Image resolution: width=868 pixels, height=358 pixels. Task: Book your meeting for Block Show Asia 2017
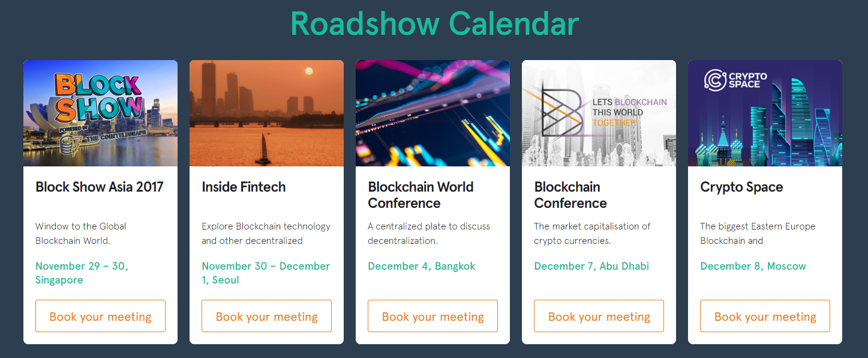click(x=100, y=316)
